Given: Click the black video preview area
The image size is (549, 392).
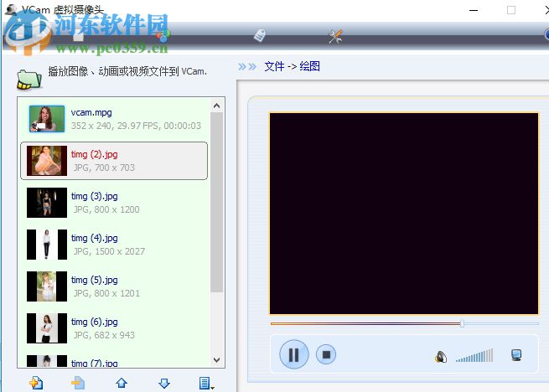Looking at the screenshot, I should coord(404,214).
